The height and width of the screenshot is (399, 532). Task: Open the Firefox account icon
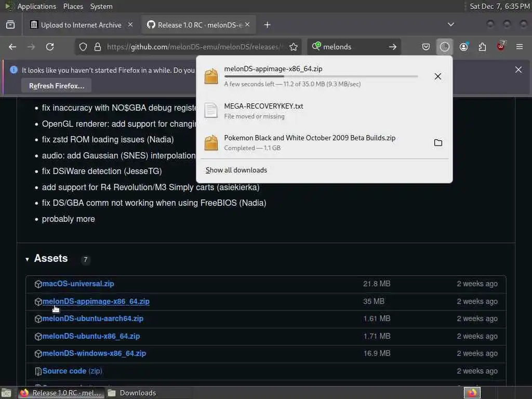coord(464,47)
